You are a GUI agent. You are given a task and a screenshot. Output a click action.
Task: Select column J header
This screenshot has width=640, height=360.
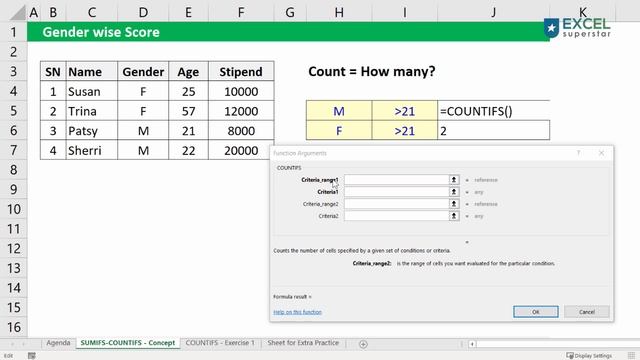493,13
